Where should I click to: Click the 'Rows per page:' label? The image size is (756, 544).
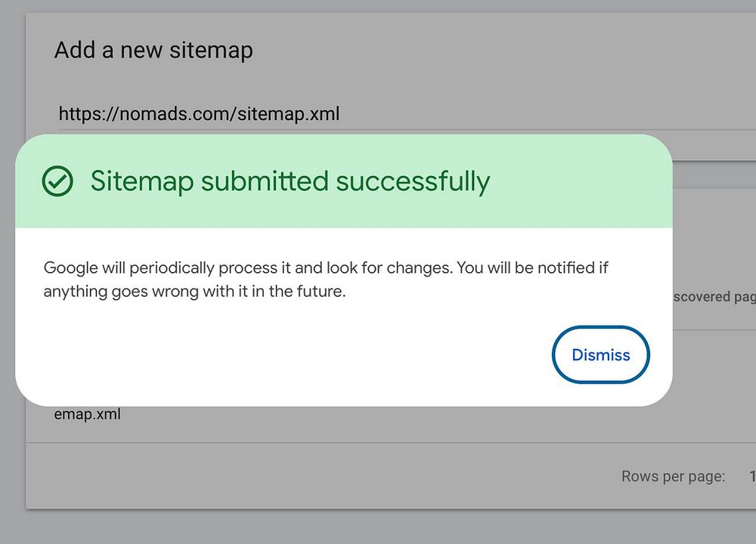coord(673,476)
